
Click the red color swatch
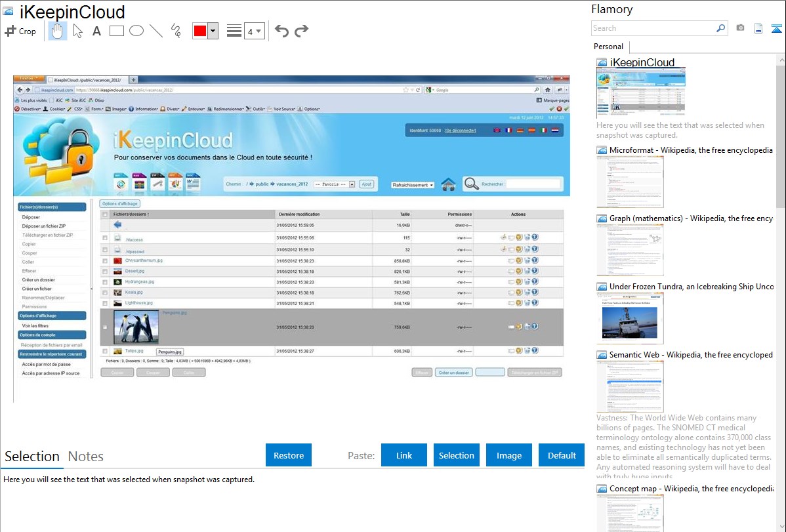tap(200, 31)
